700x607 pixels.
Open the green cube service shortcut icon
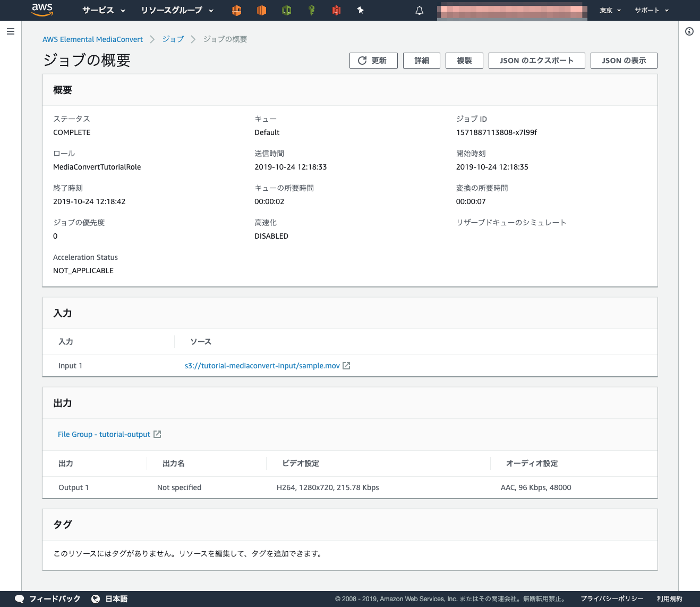(x=287, y=10)
